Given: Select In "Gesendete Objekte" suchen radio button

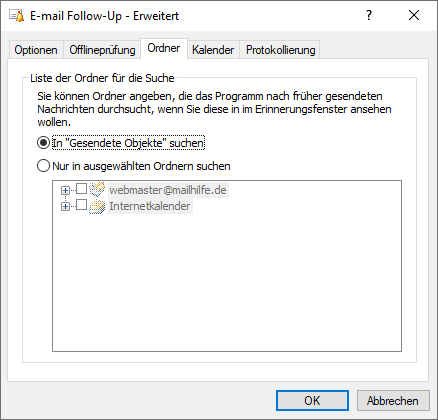Looking at the screenshot, I should pos(43,143).
